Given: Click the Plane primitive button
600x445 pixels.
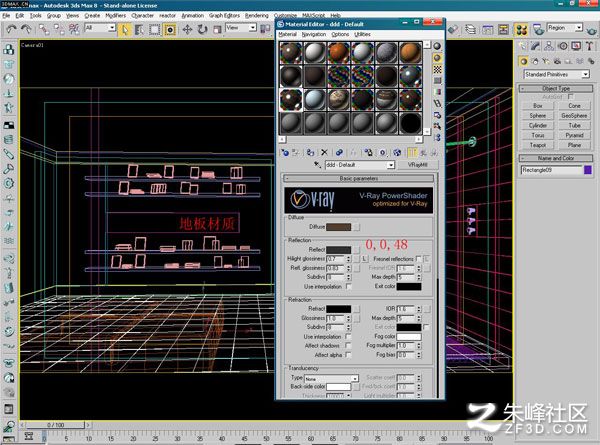Looking at the screenshot, I should pos(574,145).
